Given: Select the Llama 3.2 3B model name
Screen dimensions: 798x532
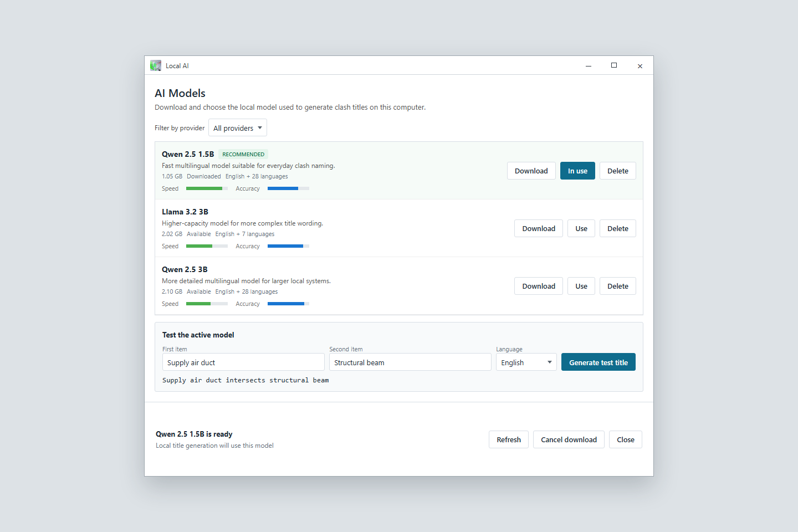Looking at the screenshot, I should pyautogui.click(x=185, y=212).
